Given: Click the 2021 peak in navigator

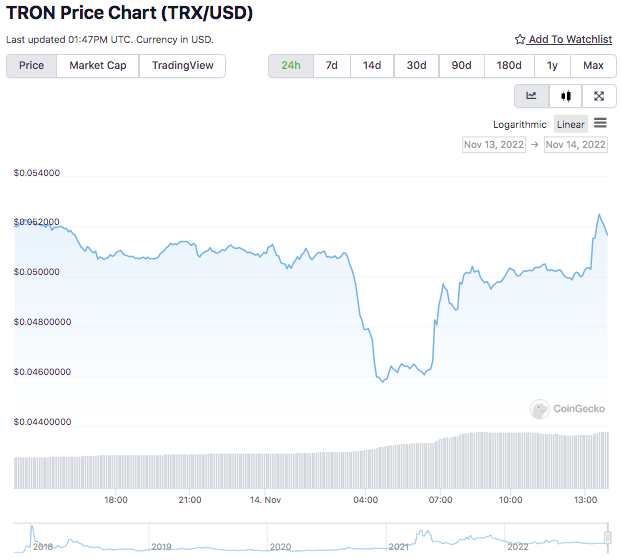Looking at the screenshot, I should [424, 532].
